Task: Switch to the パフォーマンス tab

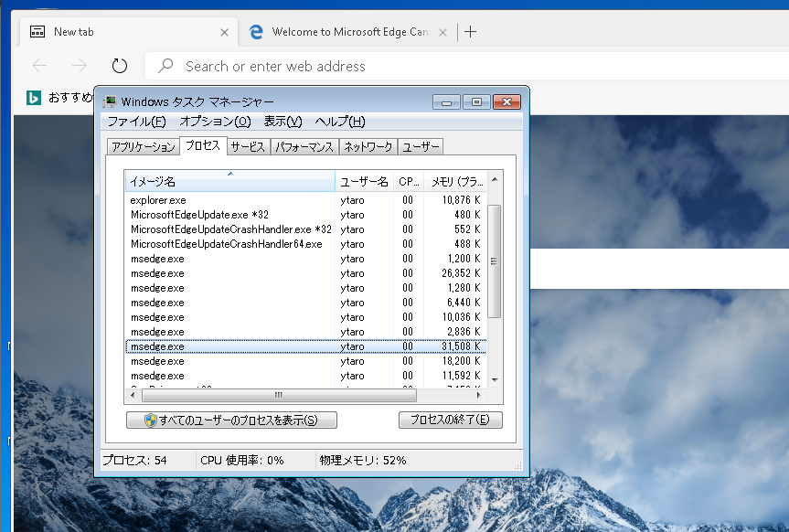Action: (x=304, y=146)
